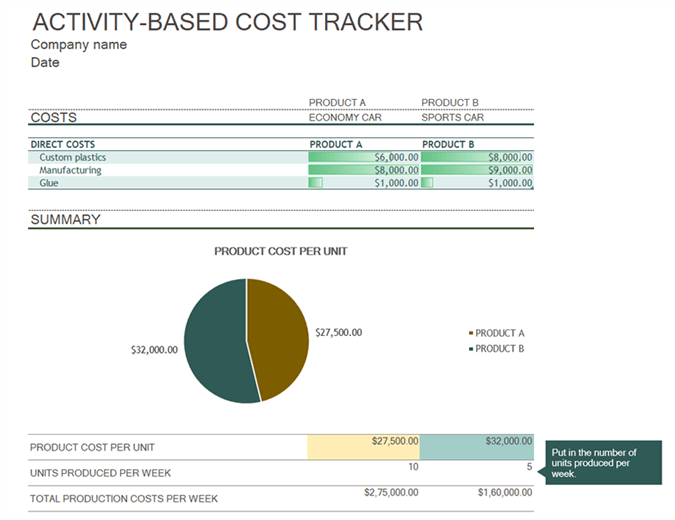Click the Date field under company name
This screenshot has height=520, width=675.
(45, 62)
